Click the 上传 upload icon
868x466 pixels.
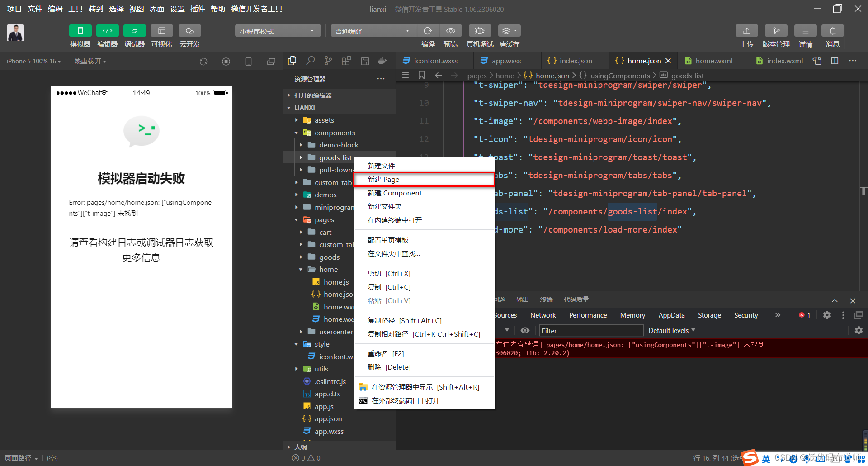pos(746,31)
